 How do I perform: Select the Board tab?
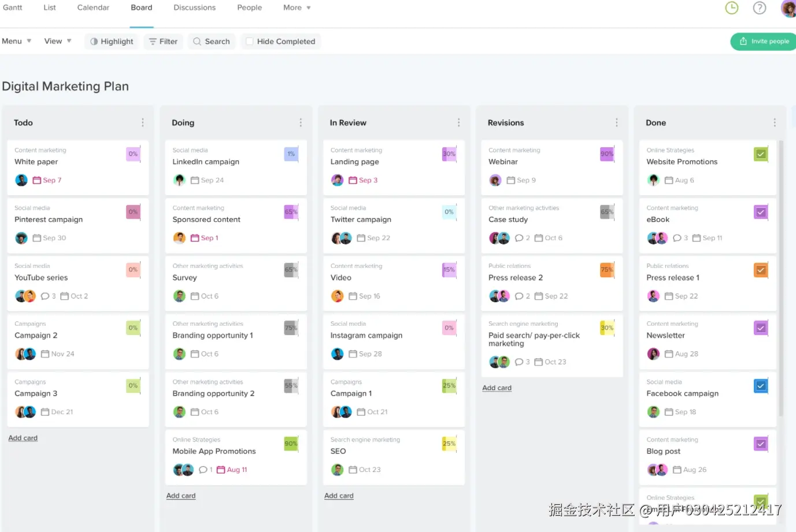[142, 8]
